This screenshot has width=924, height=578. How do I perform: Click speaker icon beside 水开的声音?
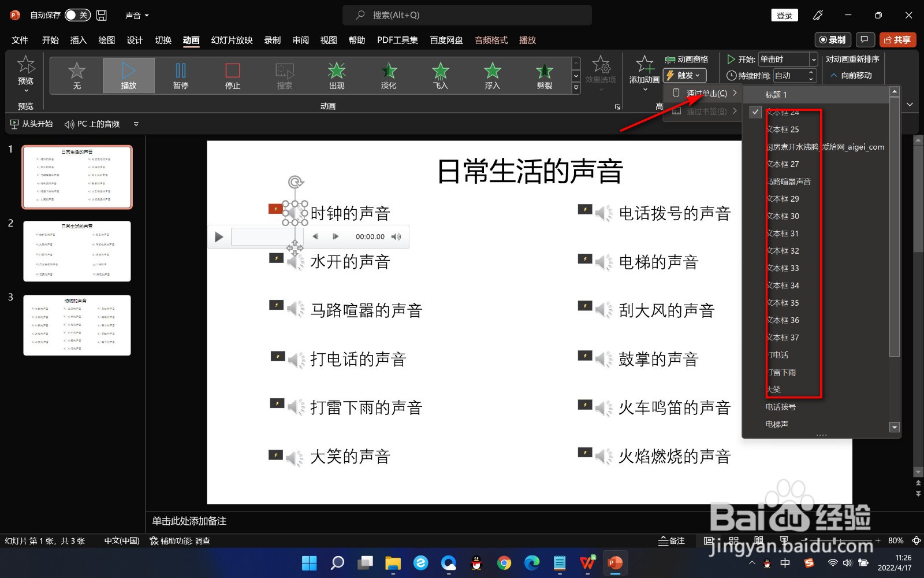(x=296, y=262)
